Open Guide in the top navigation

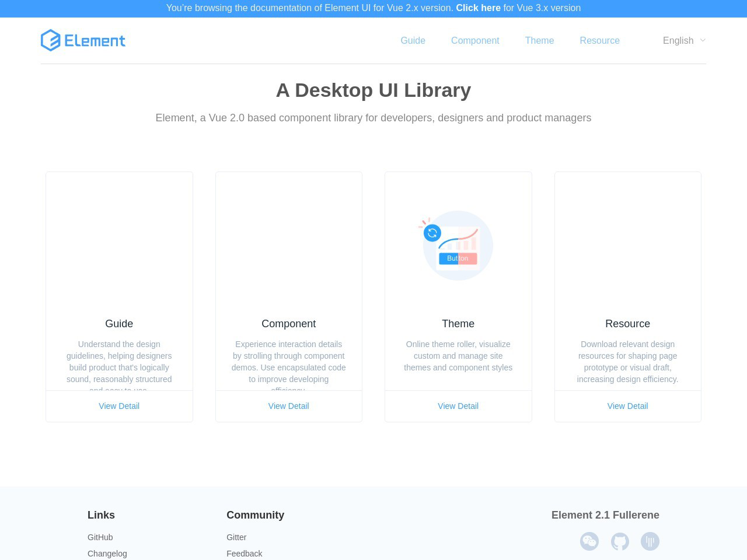413,40
